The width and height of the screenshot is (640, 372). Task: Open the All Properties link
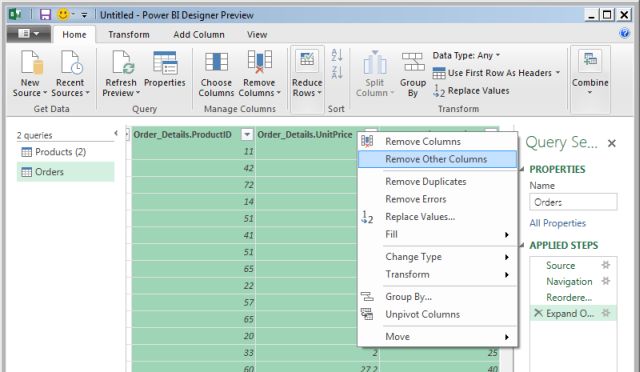(x=558, y=223)
